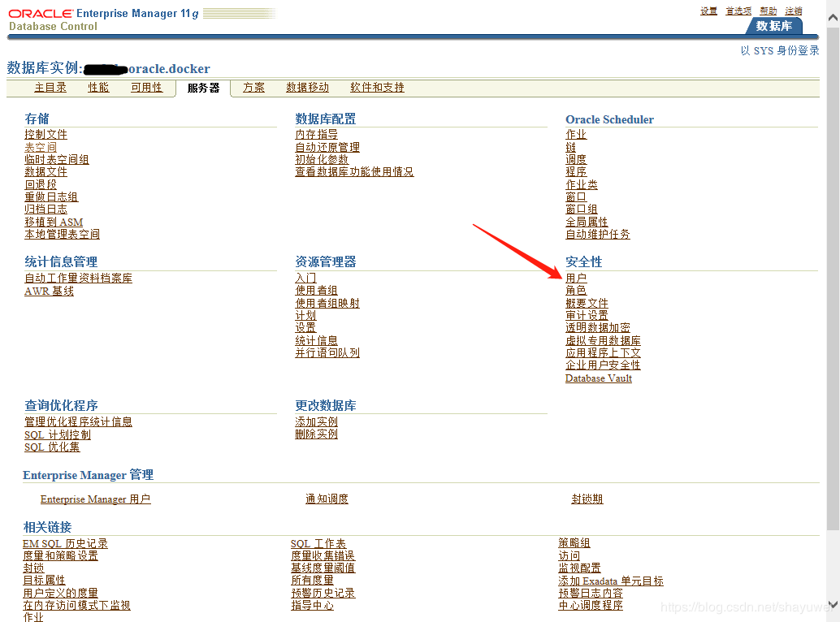
Task: Open the 表空间 link
Action: [41, 147]
